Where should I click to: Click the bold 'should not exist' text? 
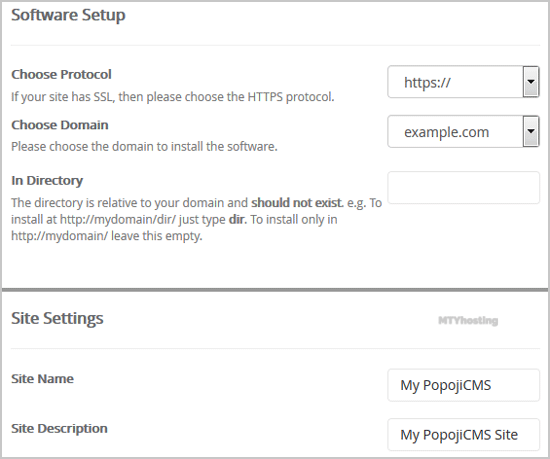[x=297, y=203]
